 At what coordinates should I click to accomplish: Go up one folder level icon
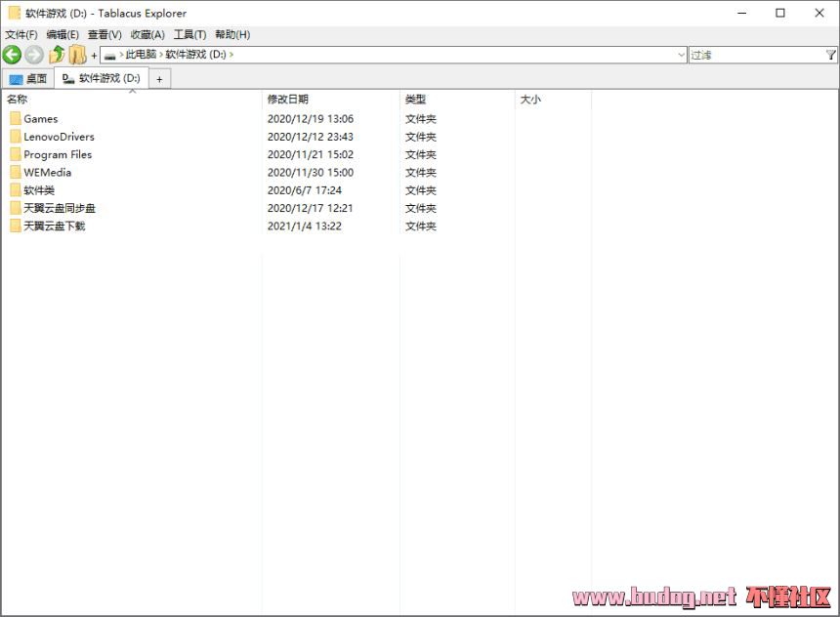pyautogui.click(x=57, y=55)
